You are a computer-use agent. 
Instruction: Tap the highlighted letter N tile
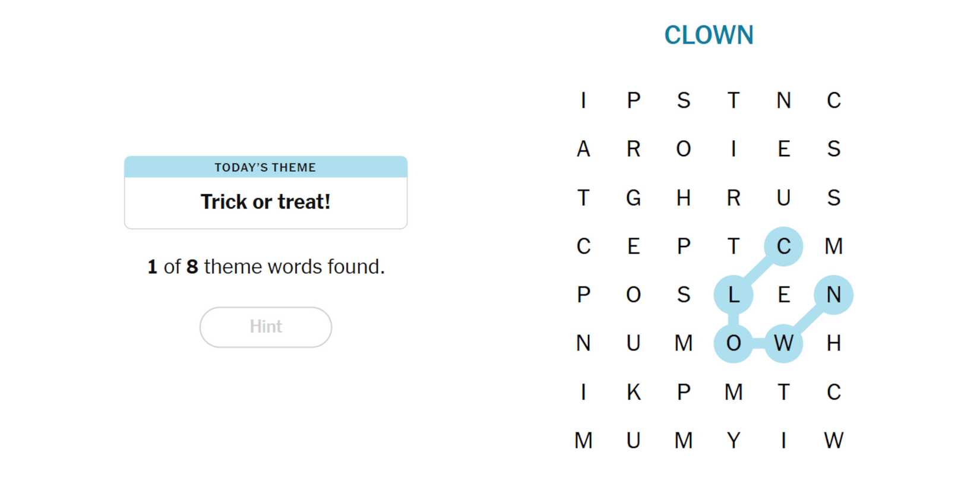(833, 295)
